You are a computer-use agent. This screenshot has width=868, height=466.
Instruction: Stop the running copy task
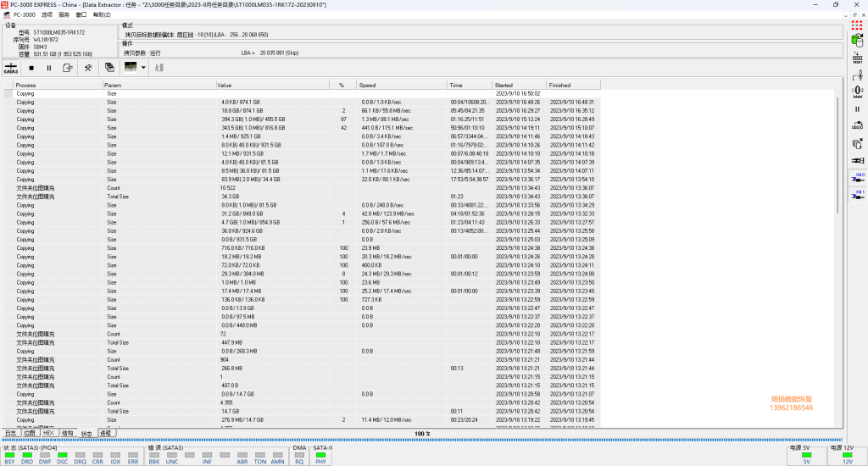pyautogui.click(x=31, y=68)
